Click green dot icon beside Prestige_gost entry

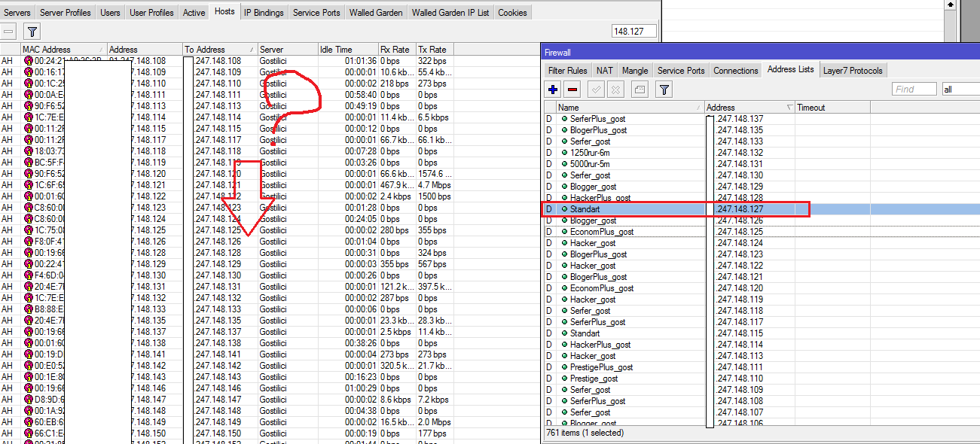click(x=564, y=379)
